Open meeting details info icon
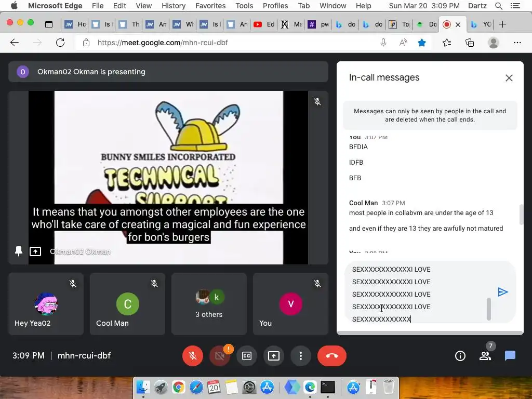 [460, 355]
